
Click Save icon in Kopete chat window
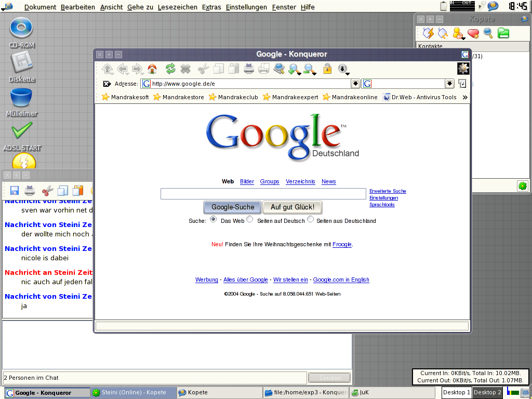[14, 190]
